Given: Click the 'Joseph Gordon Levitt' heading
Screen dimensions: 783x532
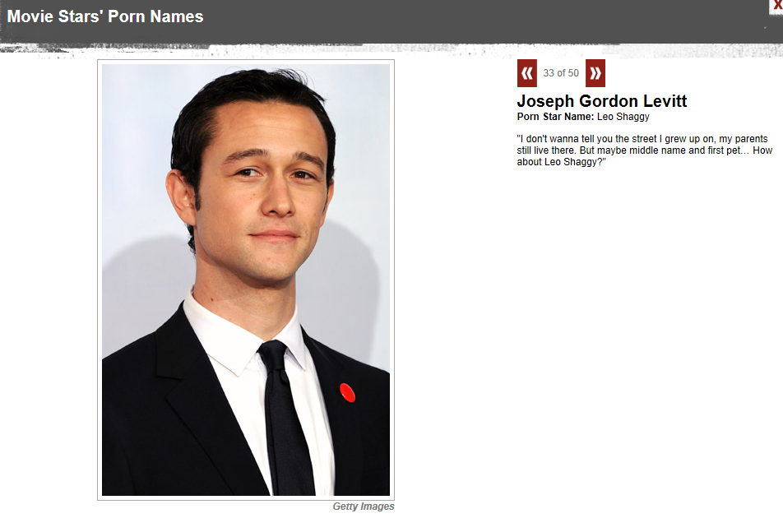Looking at the screenshot, I should (602, 101).
